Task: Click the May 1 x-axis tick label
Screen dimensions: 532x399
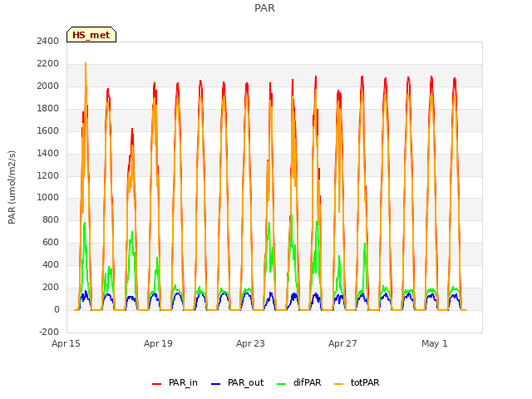Action: point(435,343)
